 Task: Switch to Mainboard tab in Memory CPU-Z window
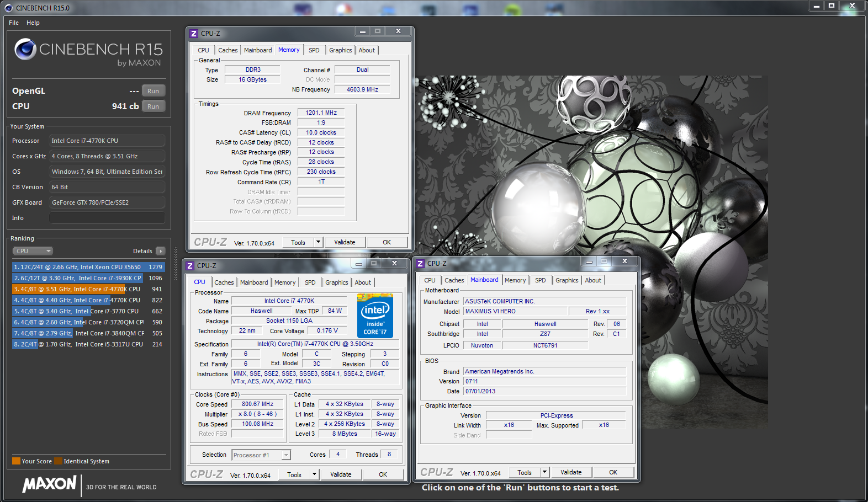pos(258,50)
